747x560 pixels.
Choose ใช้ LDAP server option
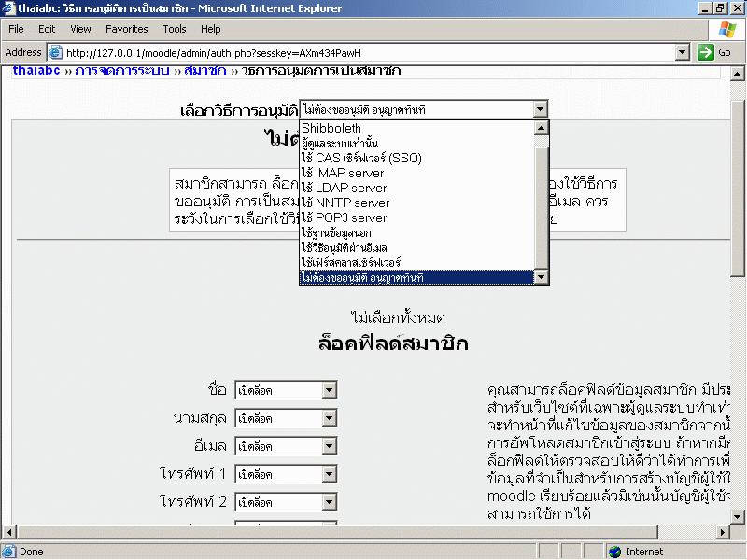point(344,188)
